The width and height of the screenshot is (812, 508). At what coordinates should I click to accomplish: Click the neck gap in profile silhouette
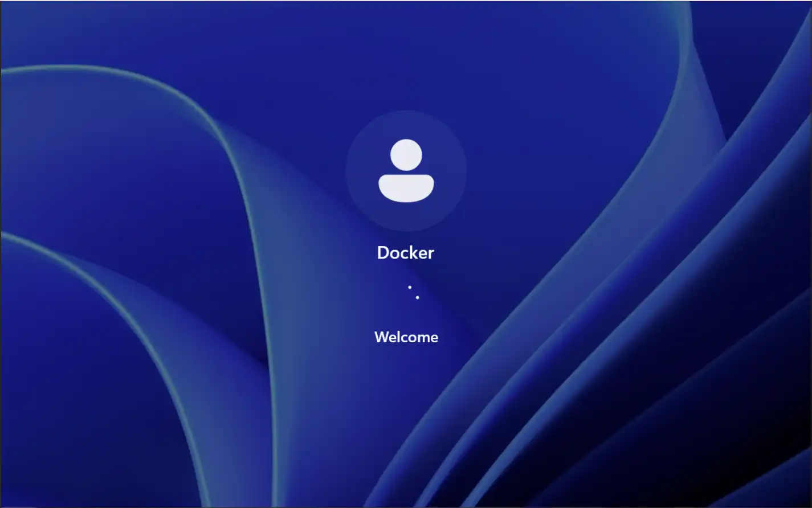(406, 173)
